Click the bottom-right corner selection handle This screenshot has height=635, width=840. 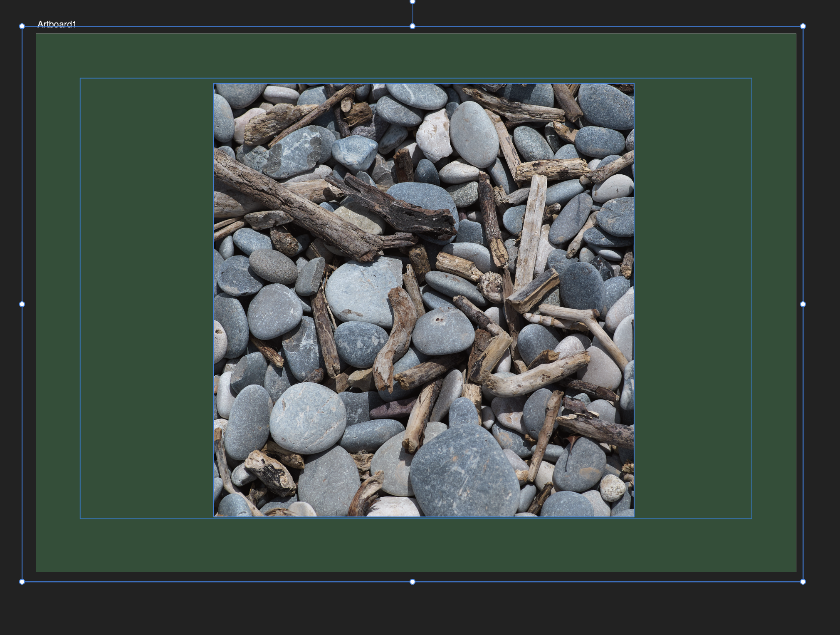[x=803, y=582]
